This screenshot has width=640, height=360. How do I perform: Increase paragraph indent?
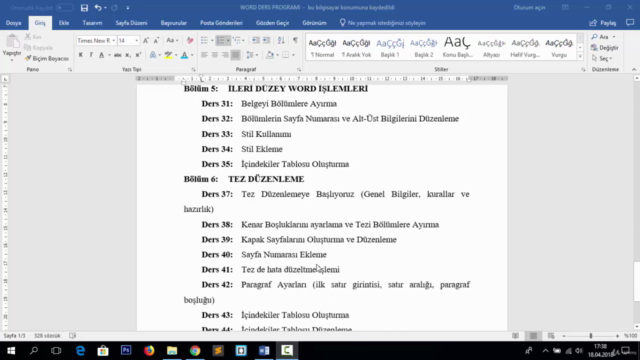pyautogui.click(x=266, y=40)
